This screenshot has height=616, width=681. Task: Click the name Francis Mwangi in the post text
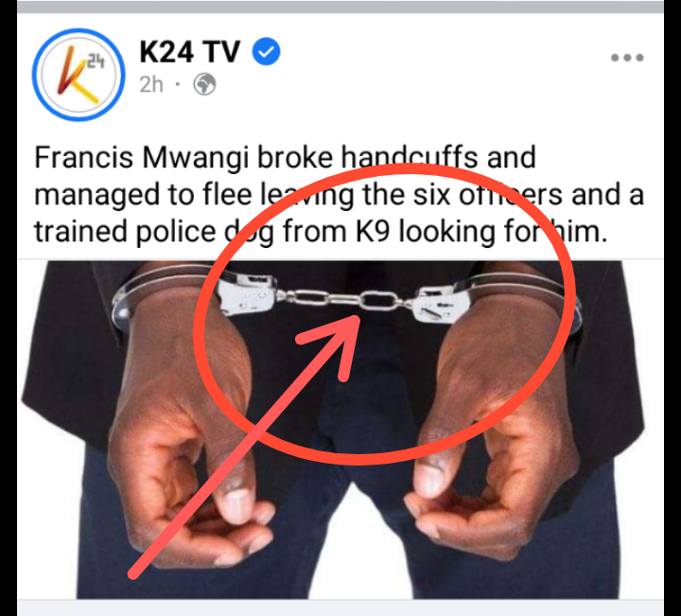142,157
